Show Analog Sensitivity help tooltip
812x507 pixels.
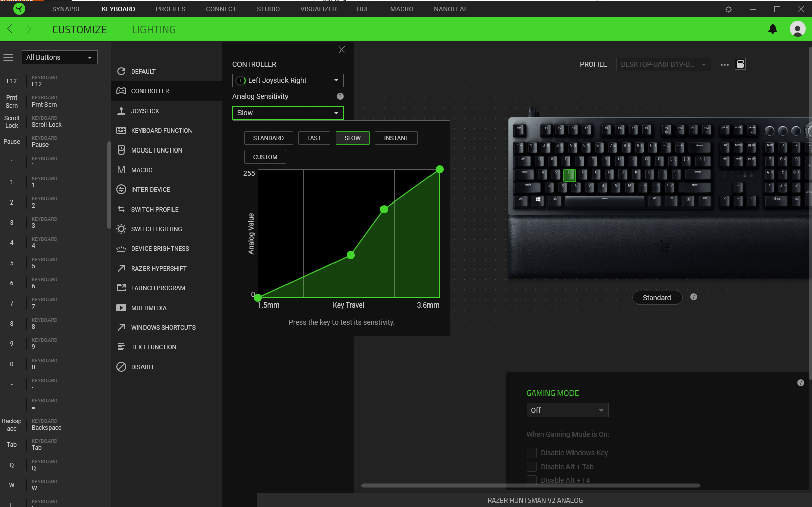pyautogui.click(x=340, y=96)
